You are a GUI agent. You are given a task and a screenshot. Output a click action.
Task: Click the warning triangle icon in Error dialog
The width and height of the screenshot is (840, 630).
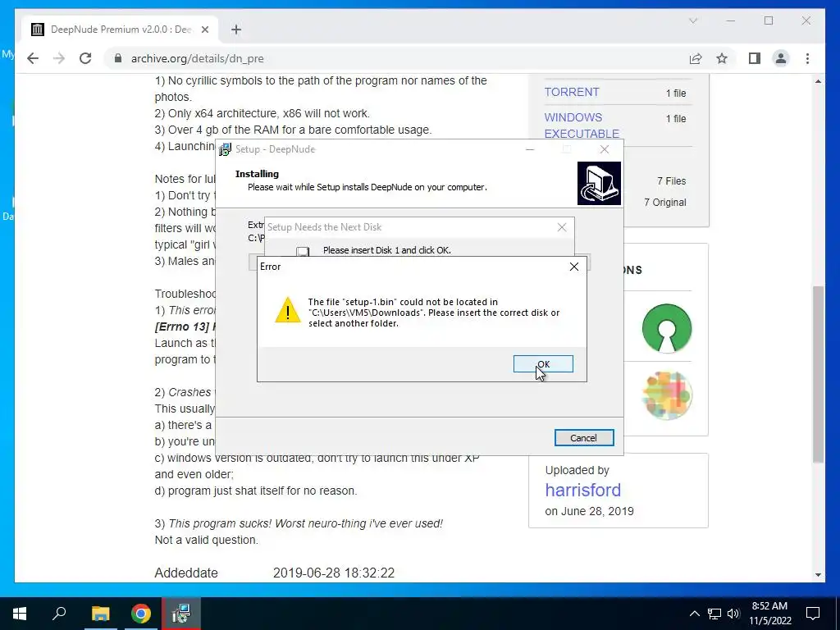click(288, 310)
